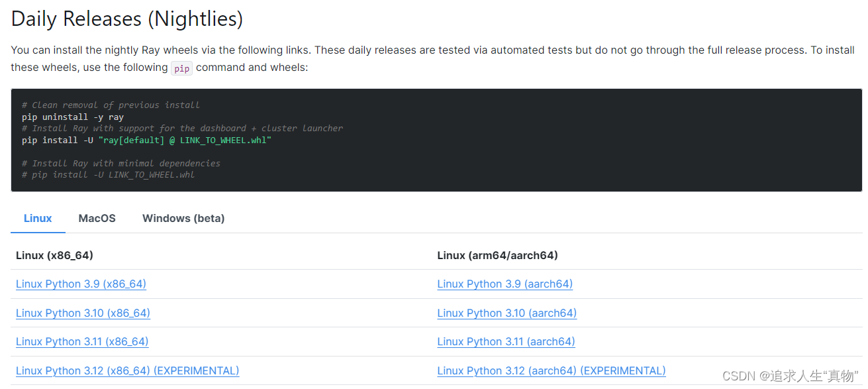
Task: Click the '# Clean removal of previous install' comment
Action: point(111,105)
